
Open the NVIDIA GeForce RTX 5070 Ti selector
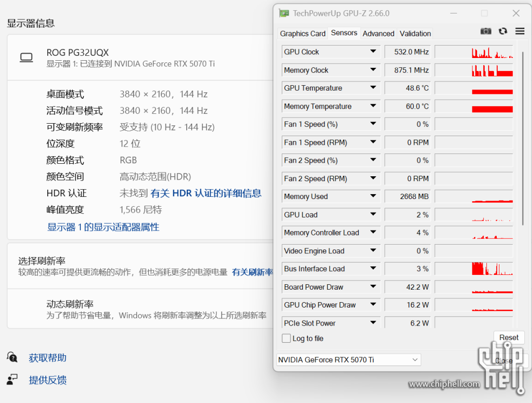(349, 360)
